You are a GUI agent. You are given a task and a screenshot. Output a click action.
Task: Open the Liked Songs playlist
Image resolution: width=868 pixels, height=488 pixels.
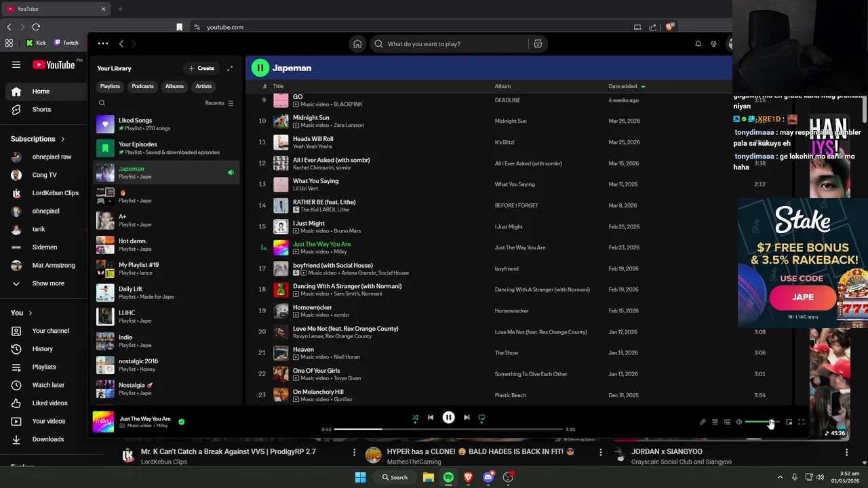pos(166,124)
